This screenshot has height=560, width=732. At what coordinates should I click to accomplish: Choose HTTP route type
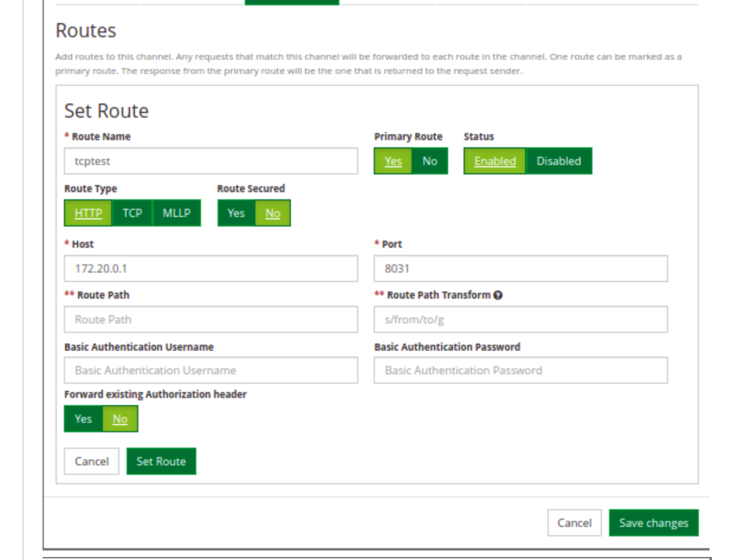[88, 213]
